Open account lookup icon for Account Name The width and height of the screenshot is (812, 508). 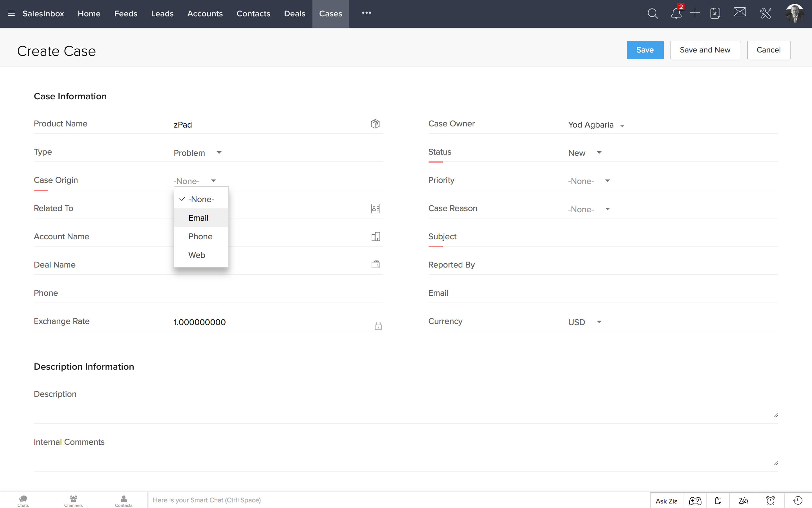tap(376, 237)
